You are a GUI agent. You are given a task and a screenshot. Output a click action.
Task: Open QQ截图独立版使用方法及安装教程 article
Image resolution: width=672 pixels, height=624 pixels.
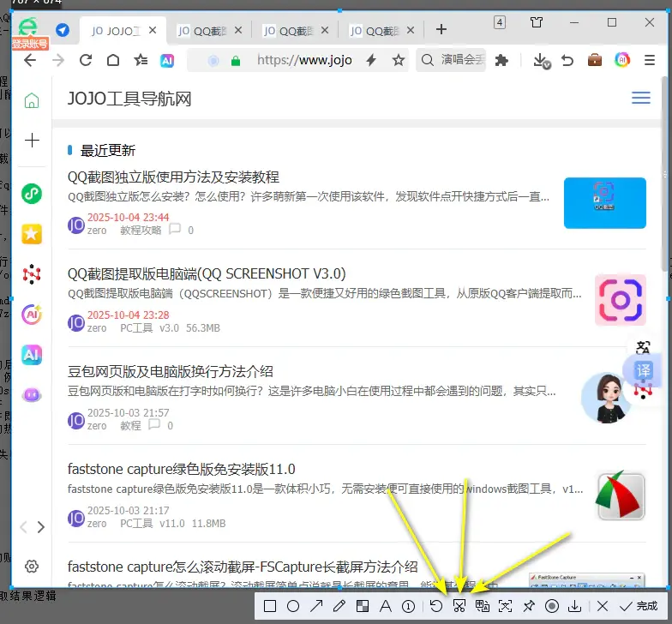(173, 177)
